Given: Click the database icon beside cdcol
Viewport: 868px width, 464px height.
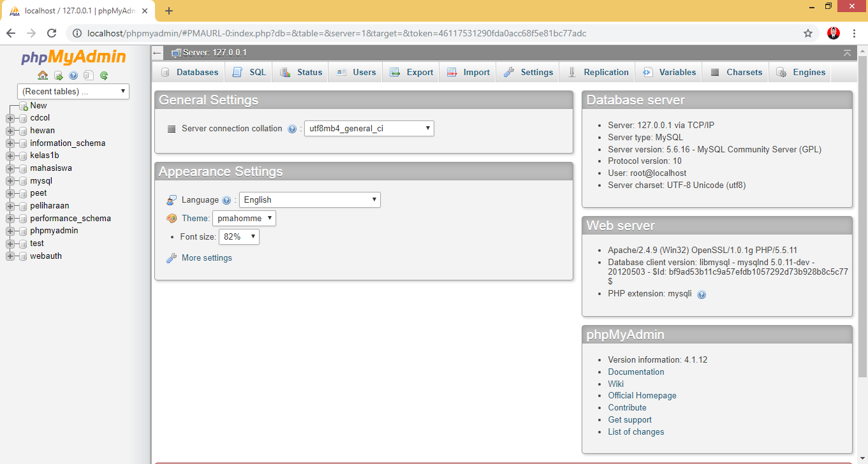Looking at the screenshot, I should pos(23,118).
